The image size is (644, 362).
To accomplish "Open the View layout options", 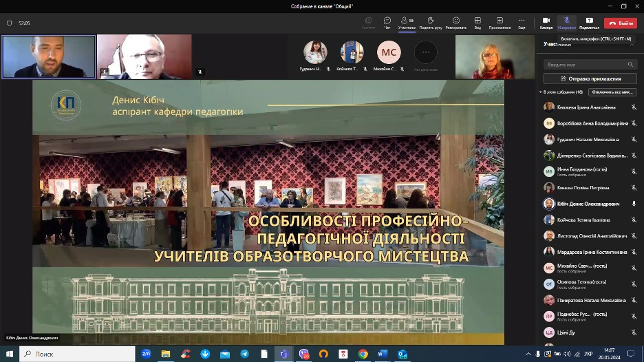I will tap(477, 23).
